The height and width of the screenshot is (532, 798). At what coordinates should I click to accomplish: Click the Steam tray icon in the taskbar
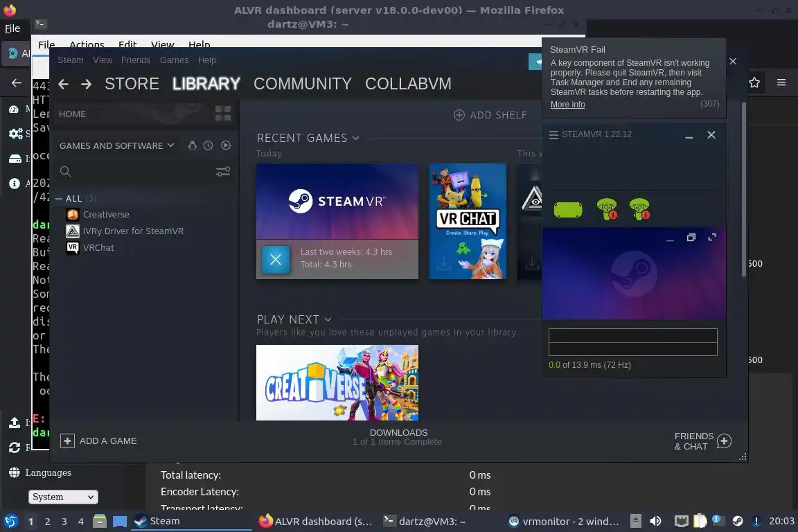[738, 521]
